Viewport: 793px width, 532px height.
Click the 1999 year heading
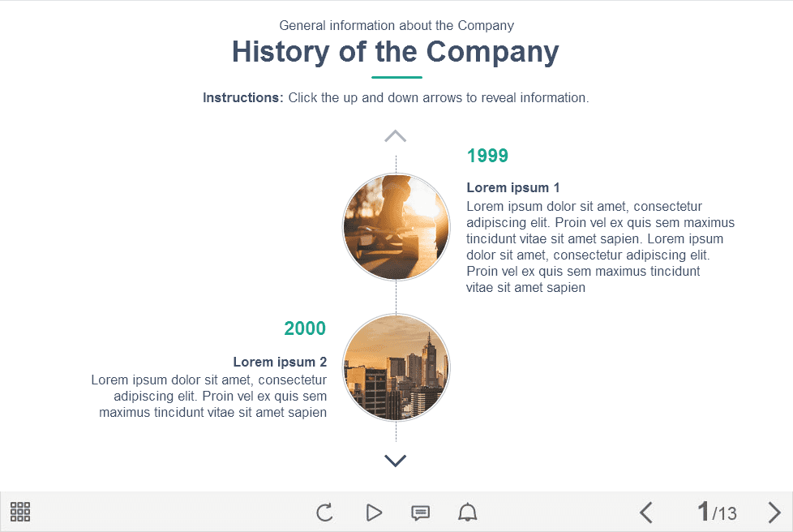click(487, 156)
